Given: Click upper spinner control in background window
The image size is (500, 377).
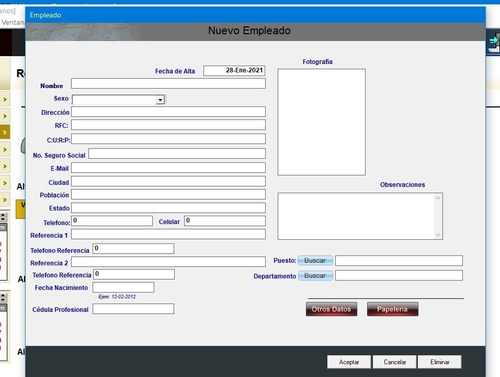Looking at the screenshot, I should pos(3,217).
